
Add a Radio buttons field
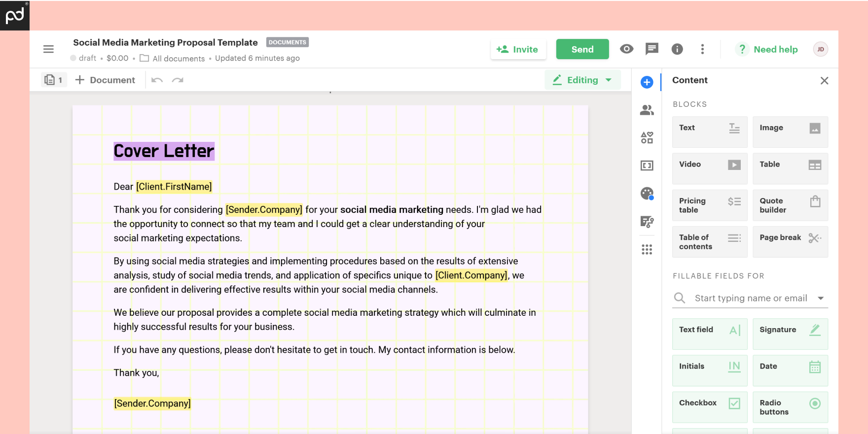[790, 407]
